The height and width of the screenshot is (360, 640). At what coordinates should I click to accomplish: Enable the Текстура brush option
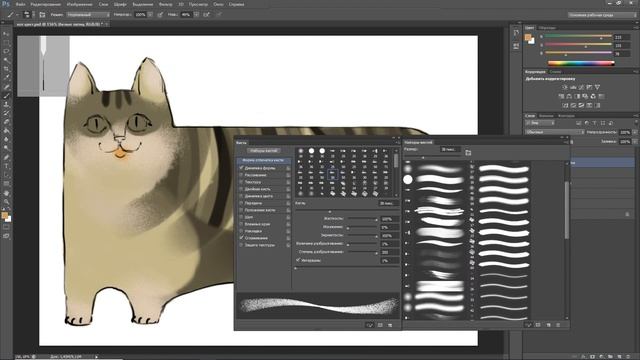(241, 182)
